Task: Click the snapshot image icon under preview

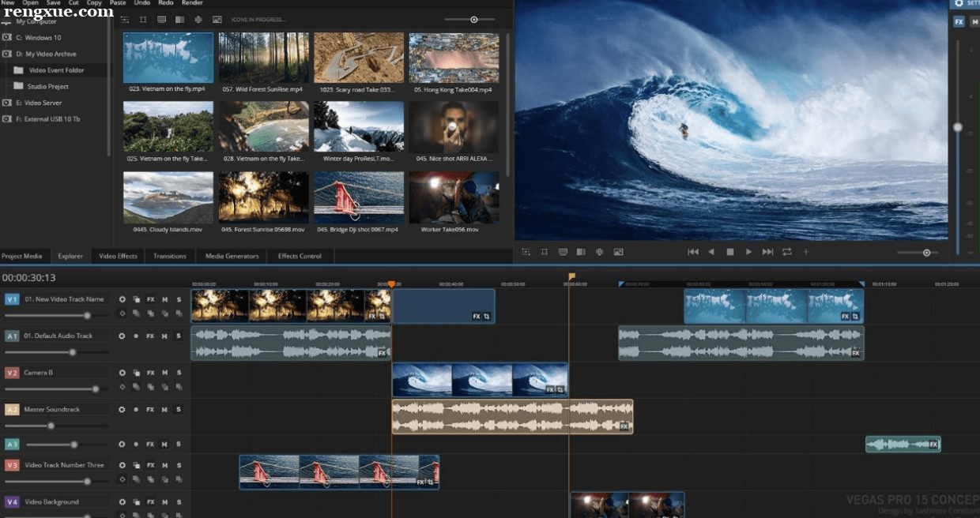Action: tap(618, 252)
